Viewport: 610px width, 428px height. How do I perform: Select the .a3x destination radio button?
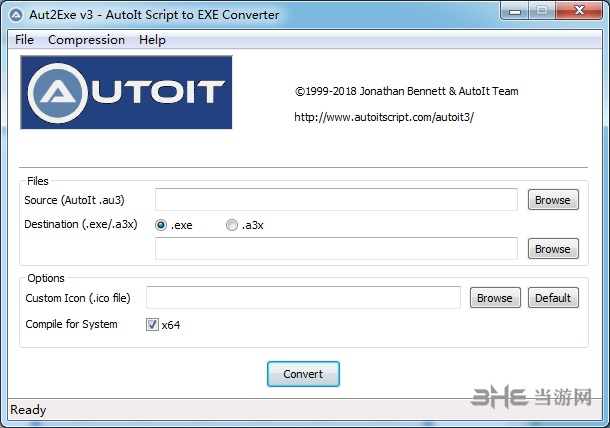tap(232, 225)
